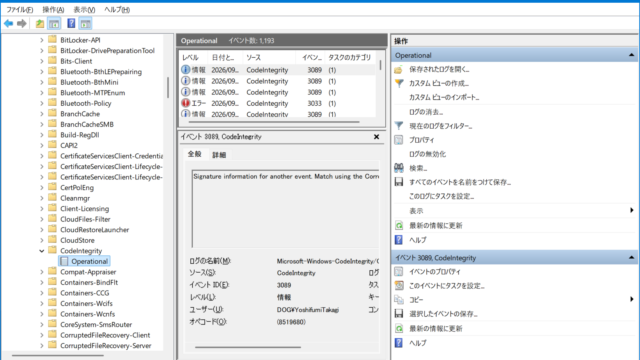Open the コピー submenu arrow
This screenshot has width=640, height=360.
[x=631, y=299]
